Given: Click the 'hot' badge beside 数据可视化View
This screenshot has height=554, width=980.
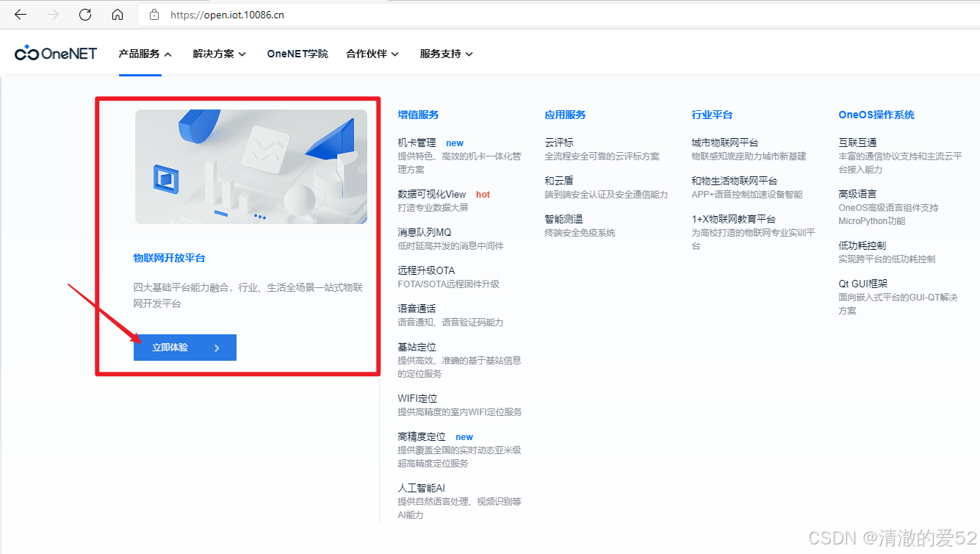Looking at the screenshot, I should (x=483, y=195).
